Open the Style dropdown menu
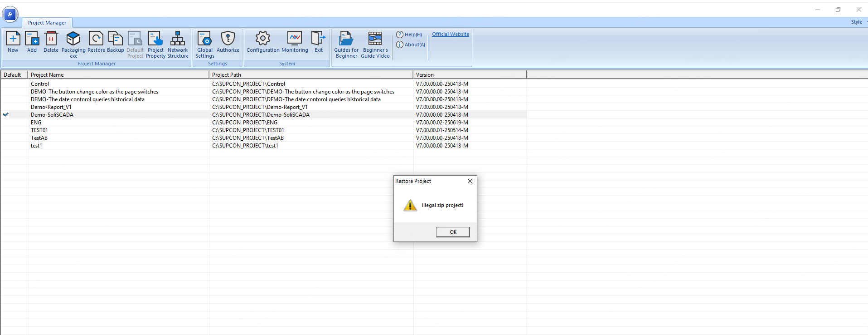Viewport: 868px width, 335px height. click(858, 22)
